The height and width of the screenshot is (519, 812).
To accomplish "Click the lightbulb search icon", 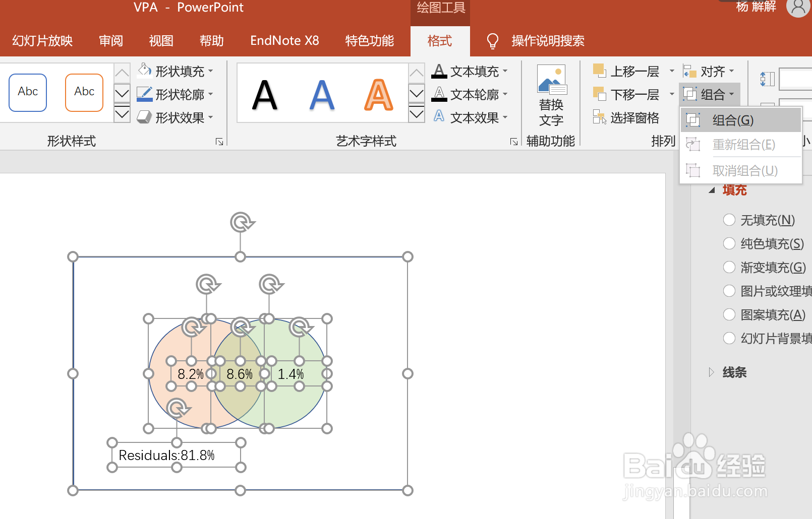I will pos(492,41).
